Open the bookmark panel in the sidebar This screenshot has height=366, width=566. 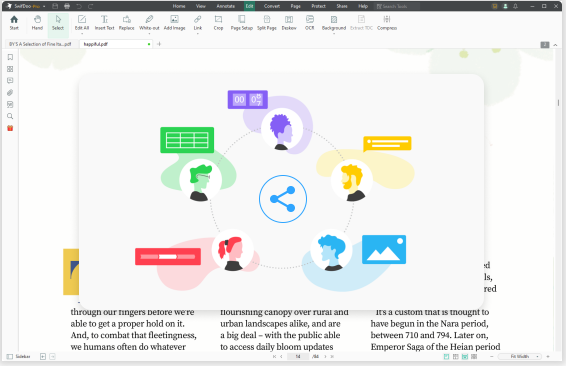pos(10,57)
